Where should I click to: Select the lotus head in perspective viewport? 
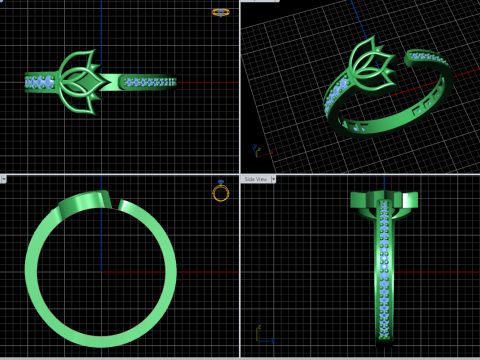(373, 66)
